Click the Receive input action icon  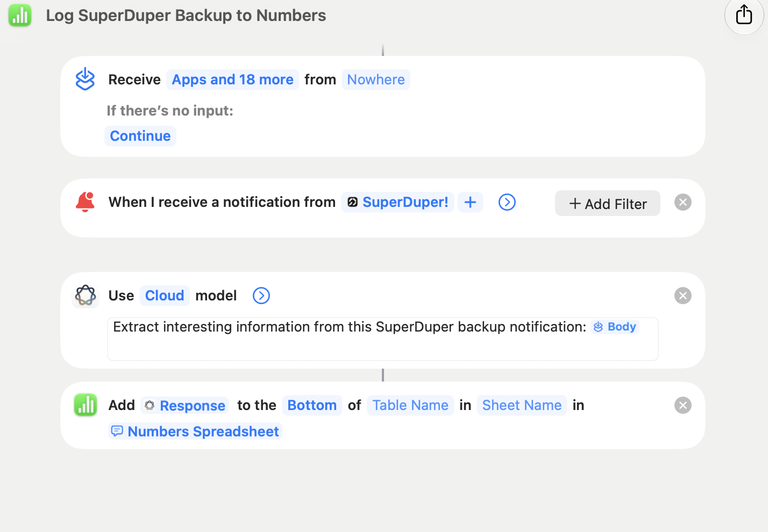[x=85, y=79]
